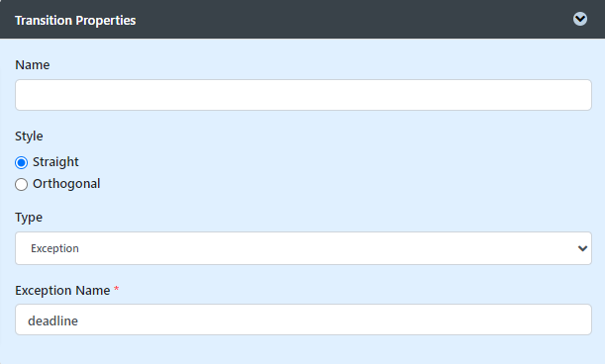Viewport: 605px width, 364px height.
Task: Click the Orthogonal label text
Action: pos(66,184)
